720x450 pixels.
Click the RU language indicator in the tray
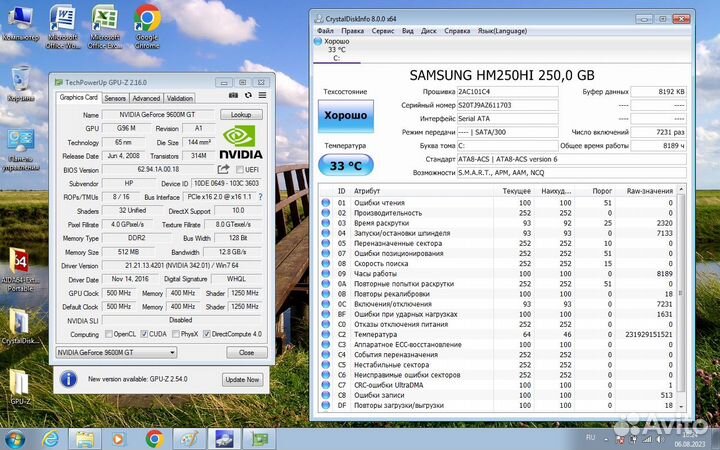click(x=591, y=437)
